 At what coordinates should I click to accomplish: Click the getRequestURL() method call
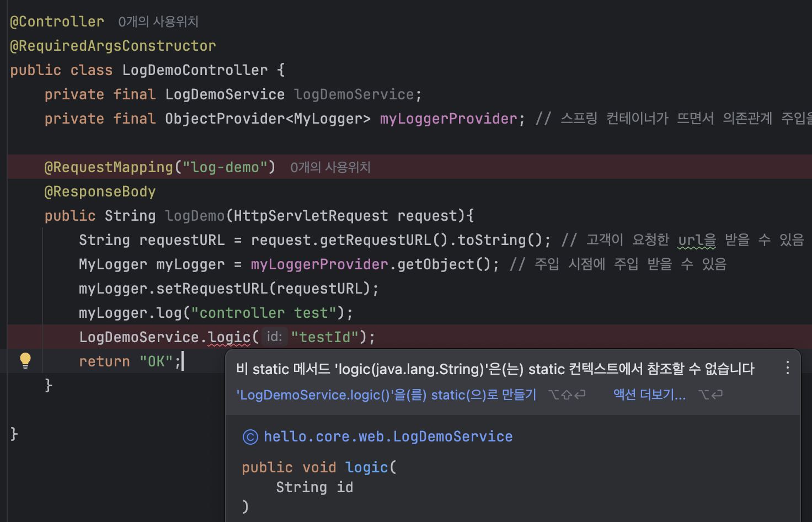click(x=384, y=240)
